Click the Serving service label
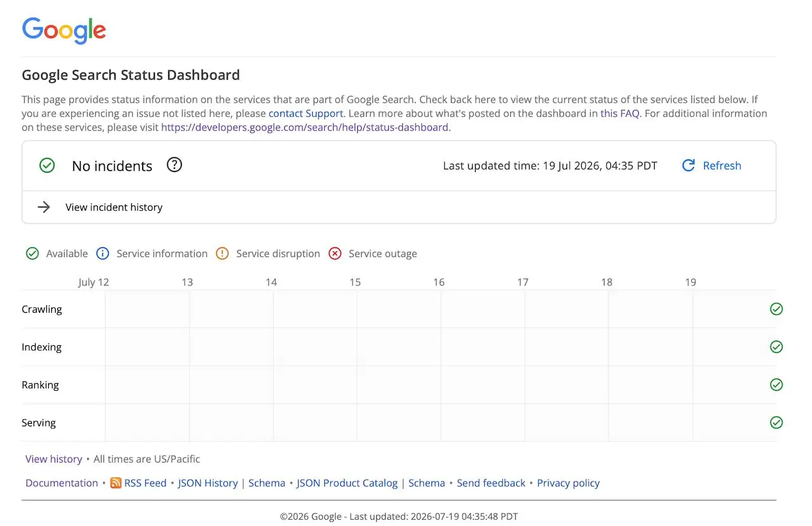This screenshot has height=526, width=812. click(39, 423)
